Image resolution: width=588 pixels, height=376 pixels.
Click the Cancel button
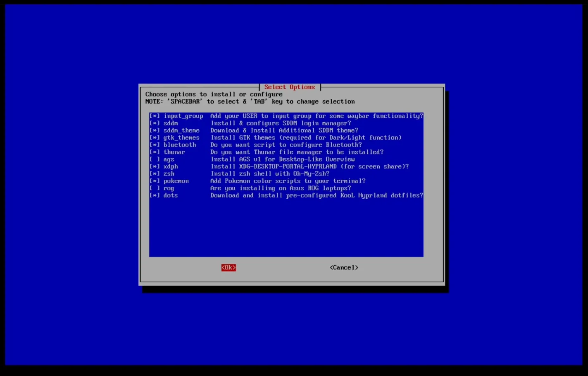[x=344, y=268]
